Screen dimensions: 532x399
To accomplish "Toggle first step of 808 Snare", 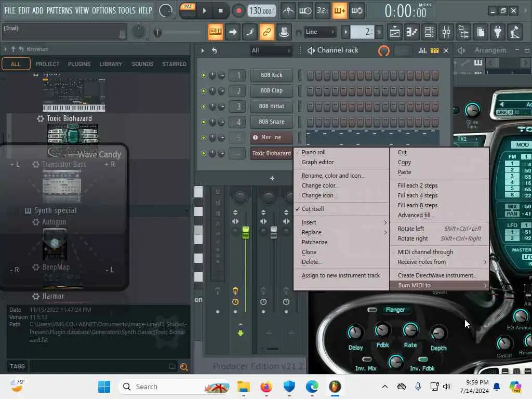I will 310,122.
